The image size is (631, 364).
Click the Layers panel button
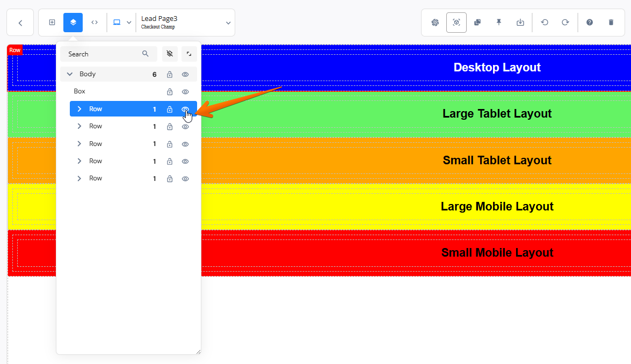coord(73,23)
